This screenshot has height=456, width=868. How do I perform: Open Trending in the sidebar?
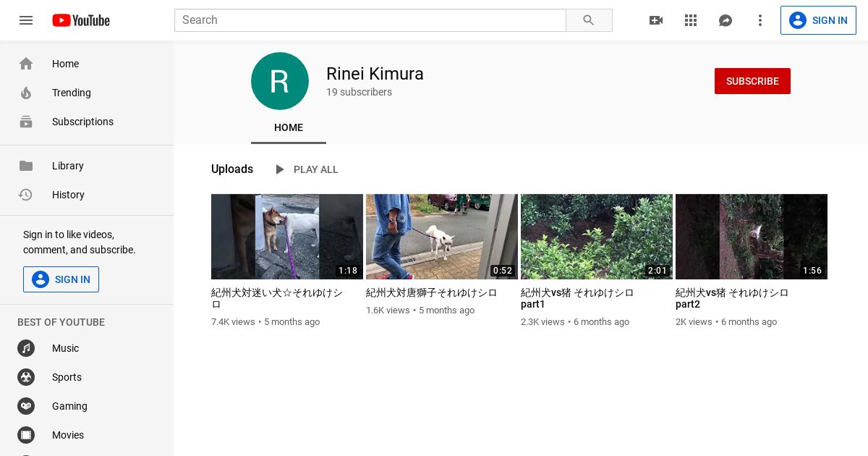[87, 93]
